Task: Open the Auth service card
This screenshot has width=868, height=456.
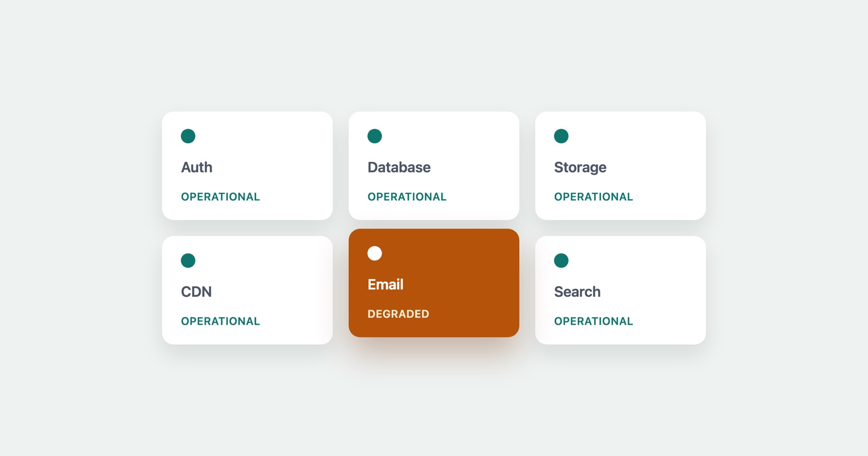Action: tap(247, 166)
